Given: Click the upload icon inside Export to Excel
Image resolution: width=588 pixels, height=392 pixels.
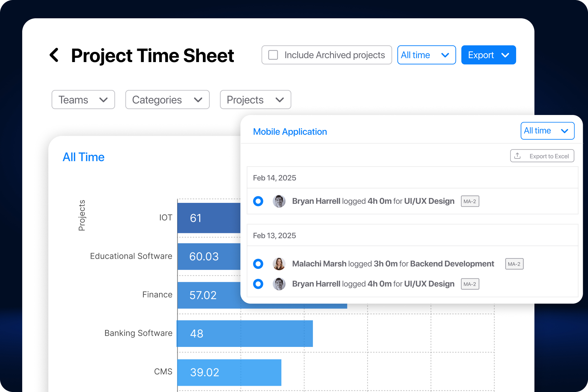Looking at the screenshot, I should point(518,156).
